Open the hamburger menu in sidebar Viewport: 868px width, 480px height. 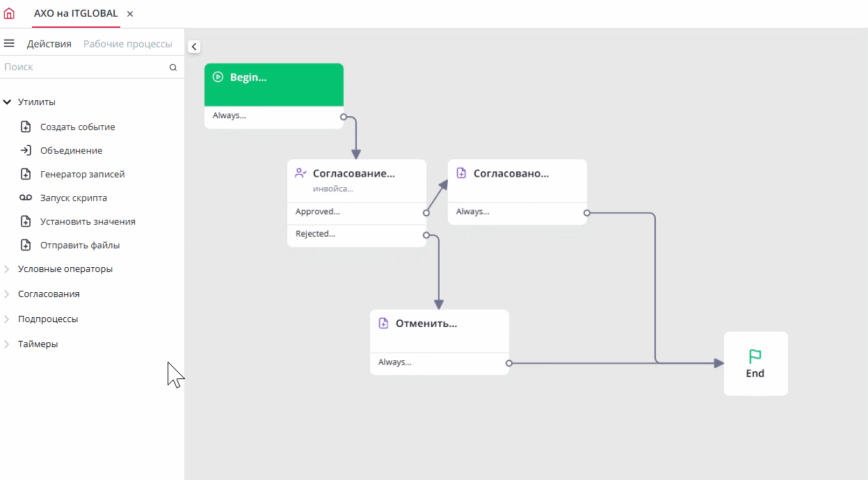coord(9,43)
